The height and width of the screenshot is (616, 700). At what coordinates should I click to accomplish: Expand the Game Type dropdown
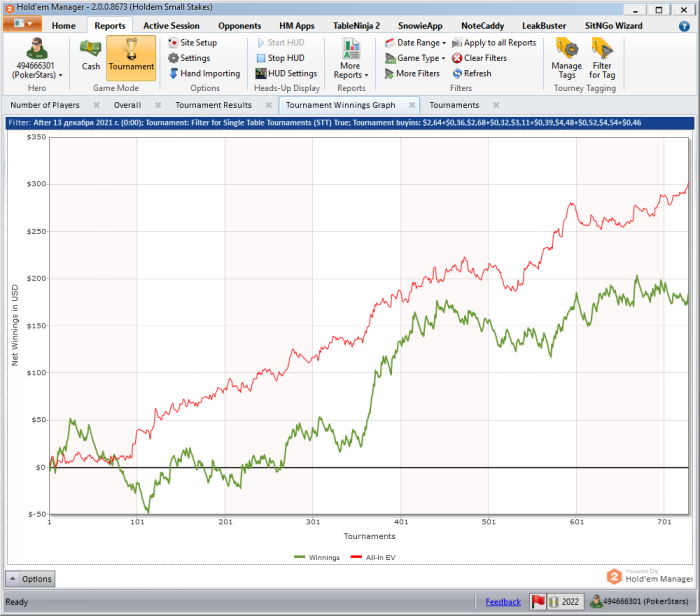415,58
